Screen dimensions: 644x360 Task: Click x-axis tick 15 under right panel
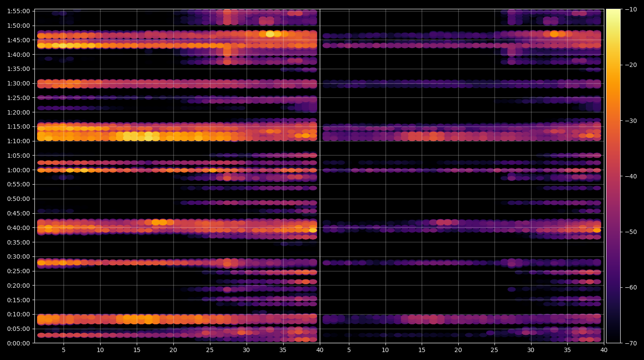[422, 350]
